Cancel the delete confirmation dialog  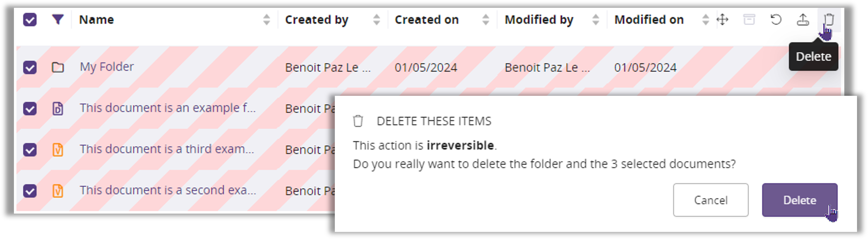point(711,200)
